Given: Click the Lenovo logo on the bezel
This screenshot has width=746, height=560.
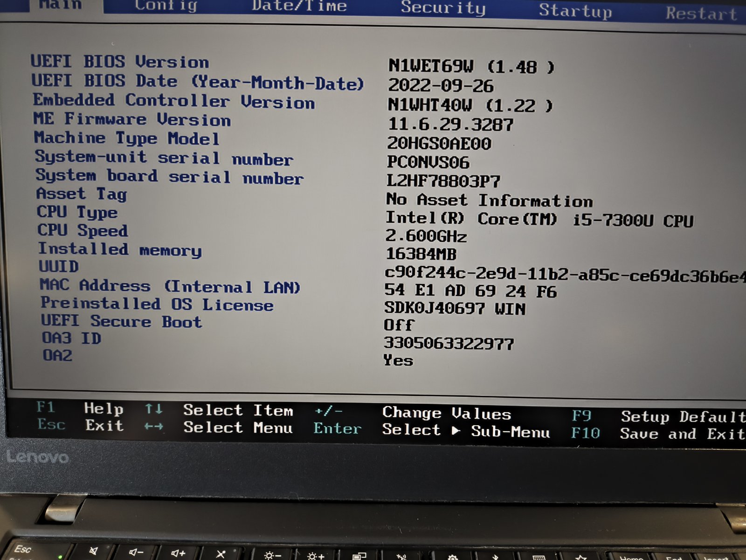Looking at the screenshot, I should click(x=38, y=457).
